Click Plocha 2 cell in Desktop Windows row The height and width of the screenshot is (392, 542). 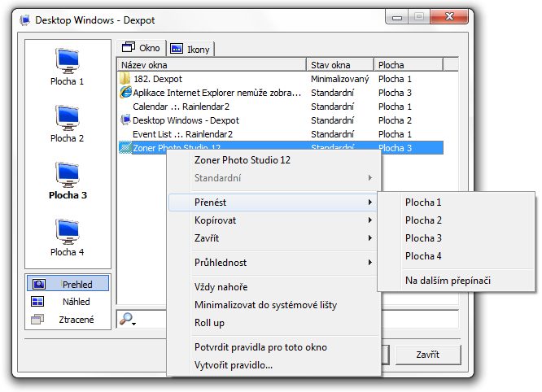pyautogui.click(x=395, y=120)
